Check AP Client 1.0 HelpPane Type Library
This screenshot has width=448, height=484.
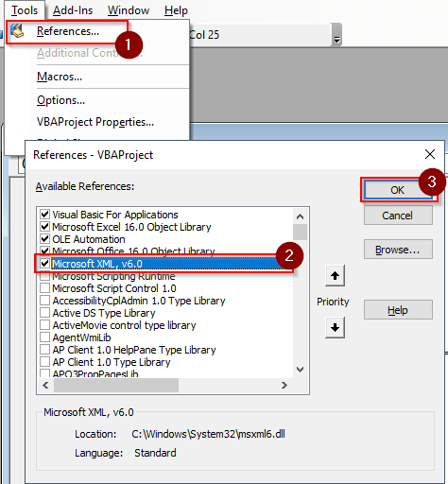(44, 350)
